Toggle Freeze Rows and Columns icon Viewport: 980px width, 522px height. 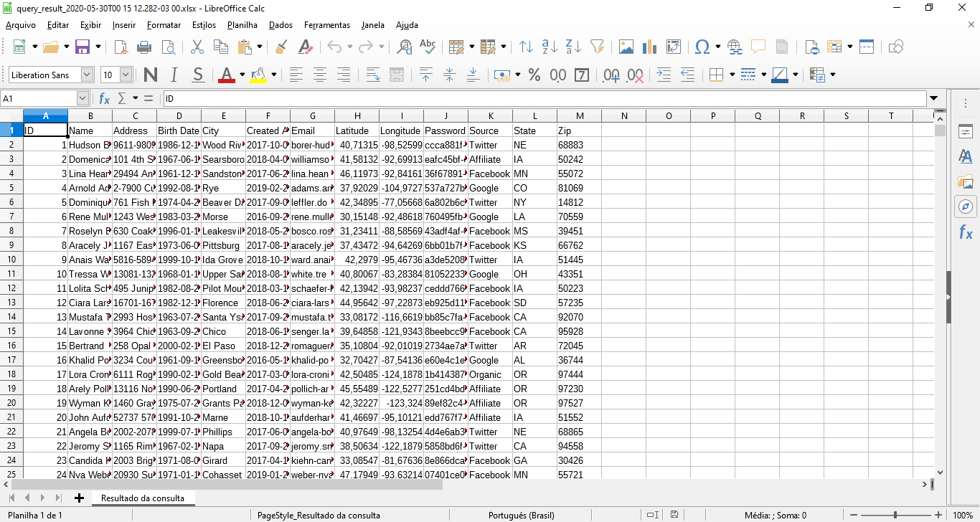pyautogui.click(x=867, y=47)
